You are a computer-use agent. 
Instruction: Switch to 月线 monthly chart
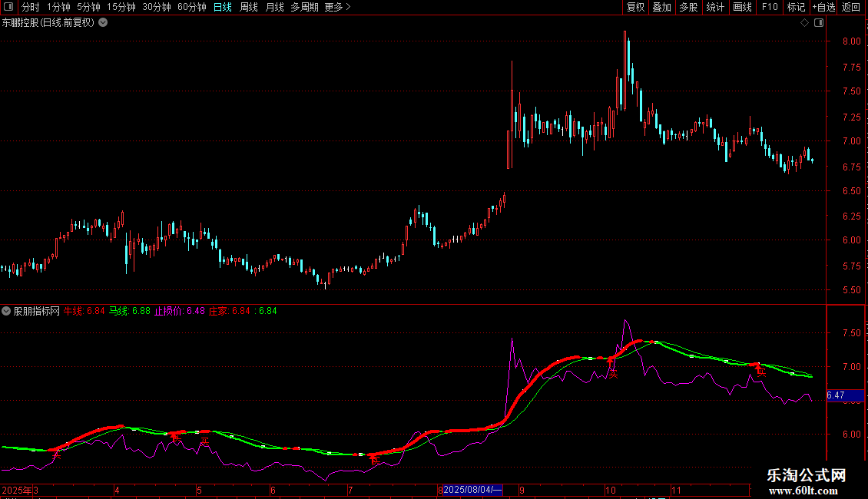pos(274,7)
